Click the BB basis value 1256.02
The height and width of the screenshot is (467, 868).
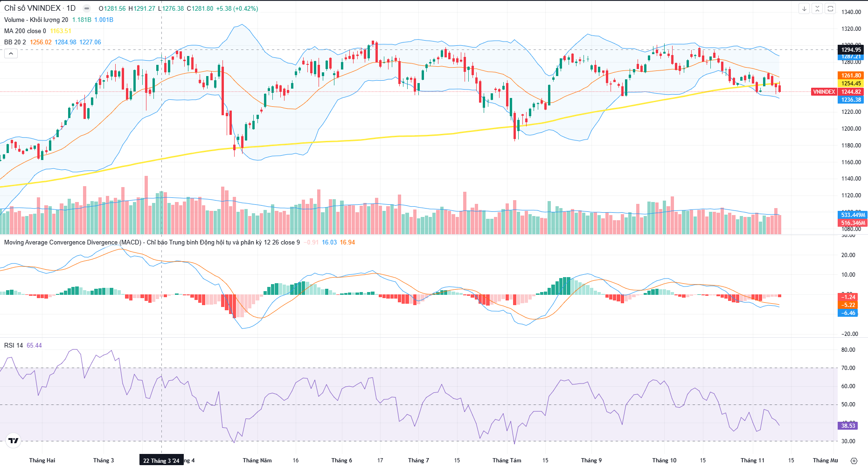[41, 42]
